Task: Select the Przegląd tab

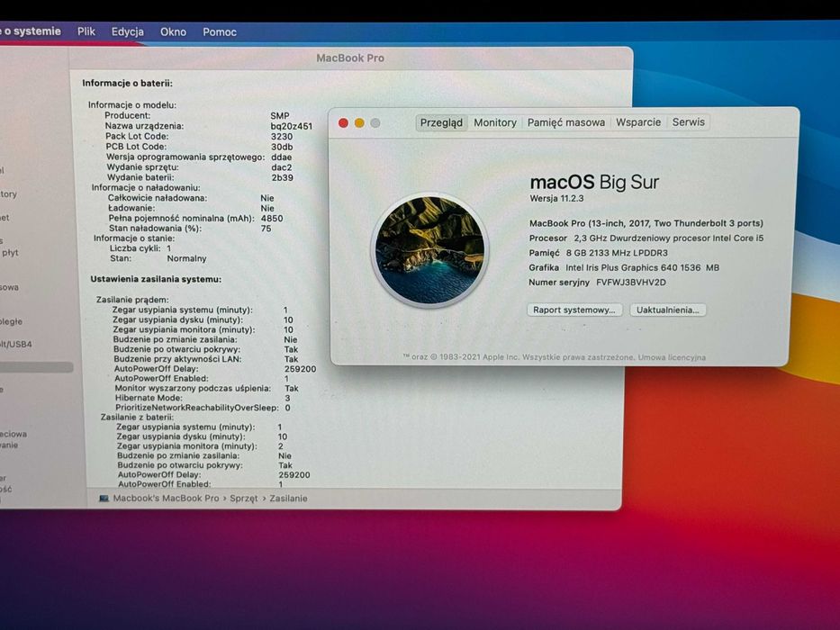Action: coord(441,122)
